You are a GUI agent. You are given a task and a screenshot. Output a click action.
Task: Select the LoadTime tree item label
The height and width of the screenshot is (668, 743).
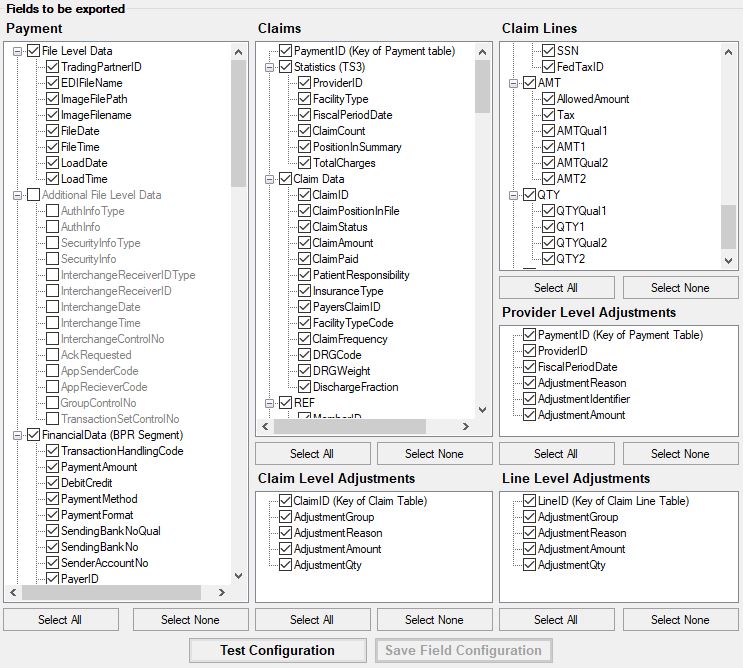click(84, 179)
